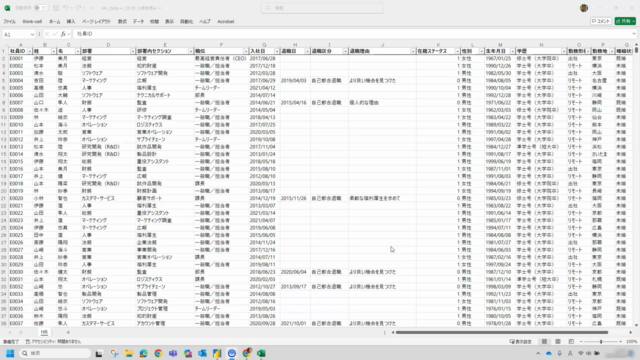Click the zoom in plus button
Screen dimensions: 640x360
click(x=620, y=342)
